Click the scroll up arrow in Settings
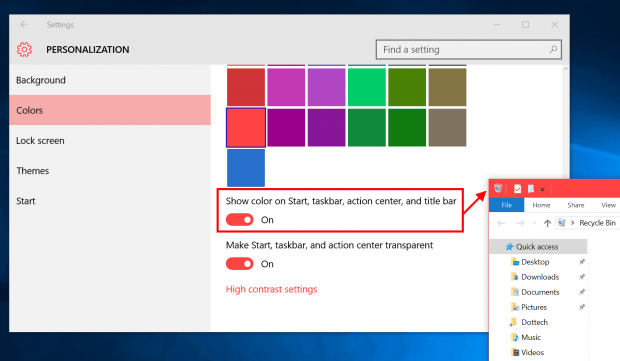This screenshot has height=361, width=620. pyautogui.click(x=565, y=69)
